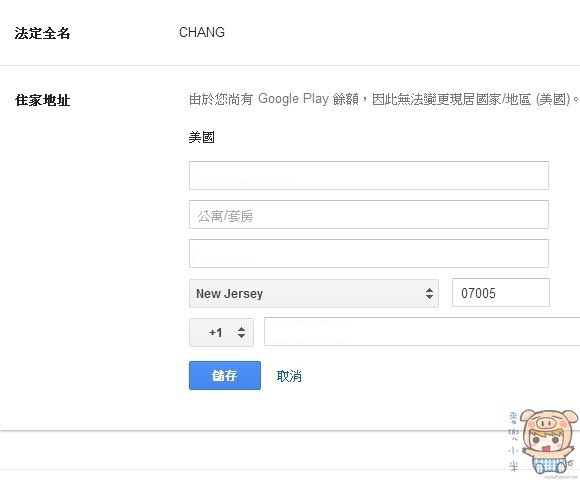The height and width of the screenshot is (480, 580).
Task: Click the CHANG legal name value
Action: coord(202,33)
